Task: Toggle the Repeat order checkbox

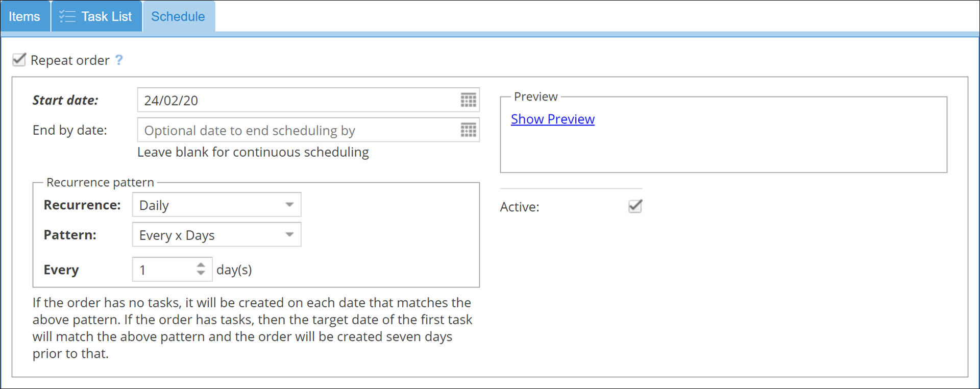Action: click(x=19, y=60)
